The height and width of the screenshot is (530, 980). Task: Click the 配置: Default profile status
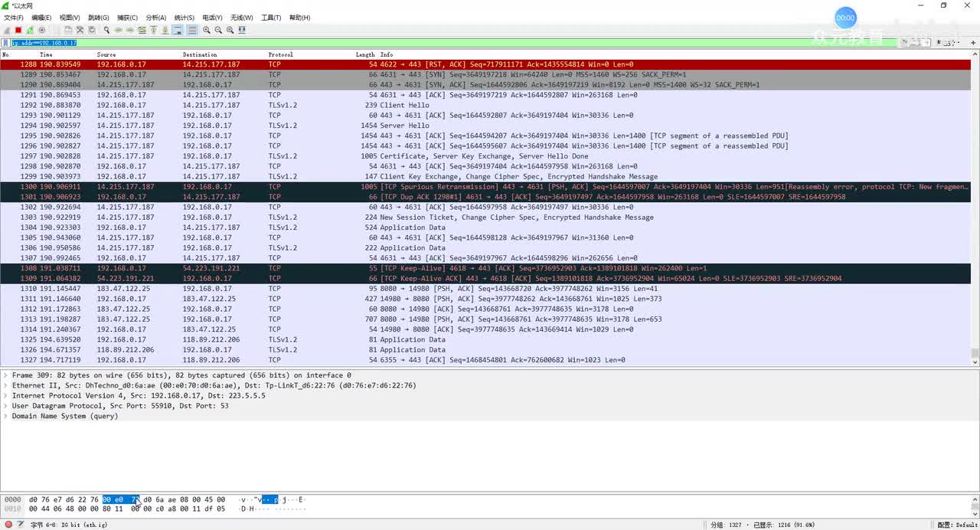tap(956, 525)
